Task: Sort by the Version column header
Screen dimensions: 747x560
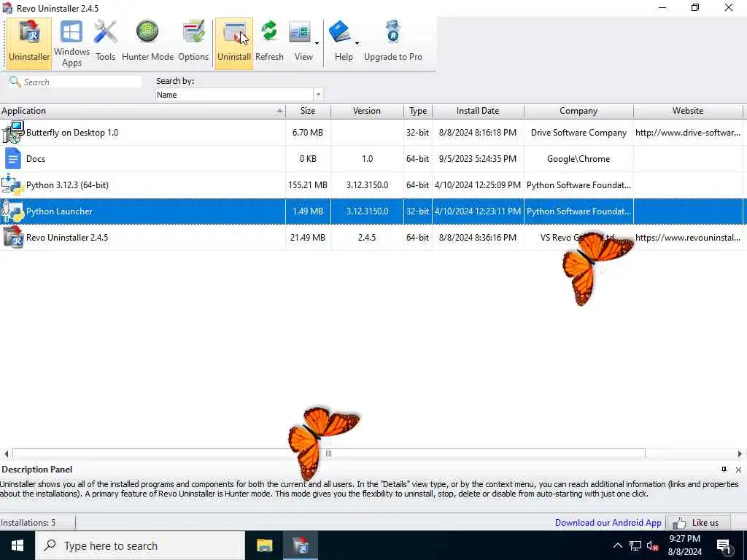Action: click(x=367, y=111)
